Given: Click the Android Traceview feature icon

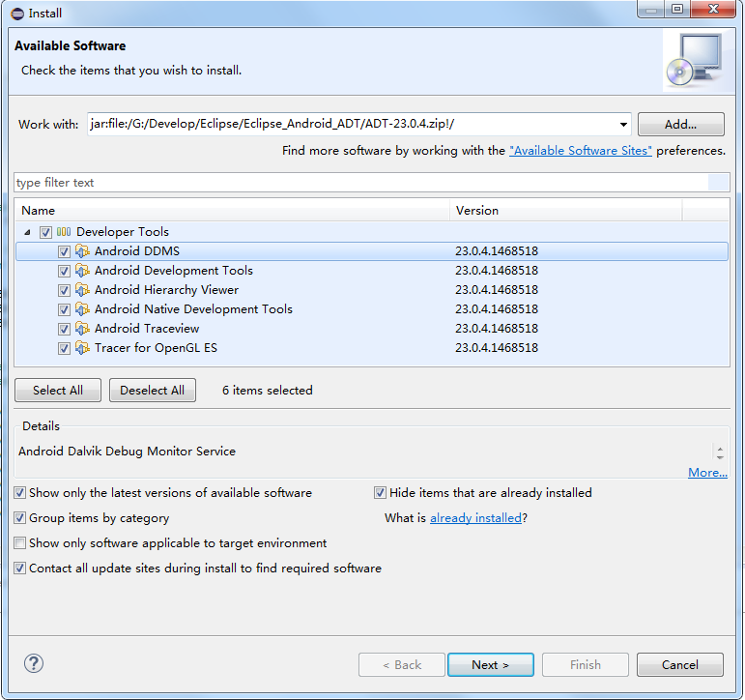Looking at the screenshot, I should [82, 328].
